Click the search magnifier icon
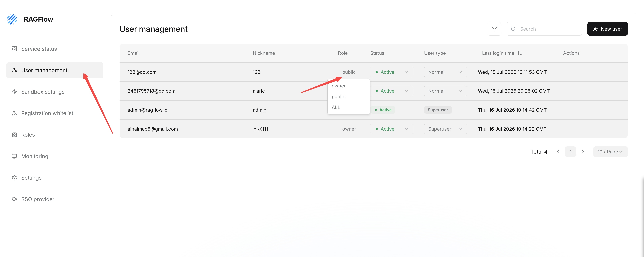 513,29
